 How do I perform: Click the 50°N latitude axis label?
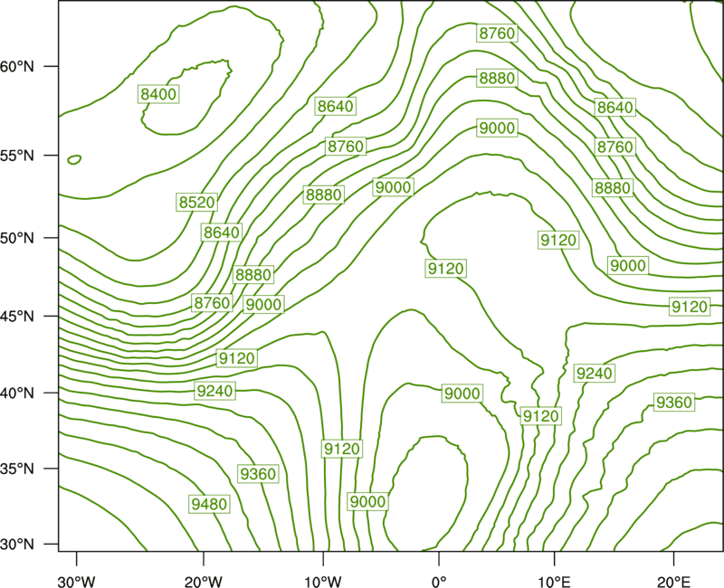(x=17, y=238)
